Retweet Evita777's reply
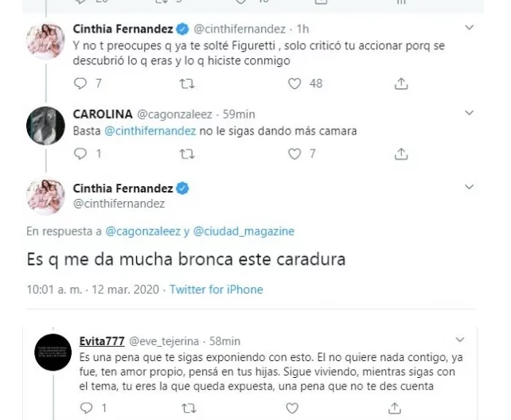 (x=188, y=408)
